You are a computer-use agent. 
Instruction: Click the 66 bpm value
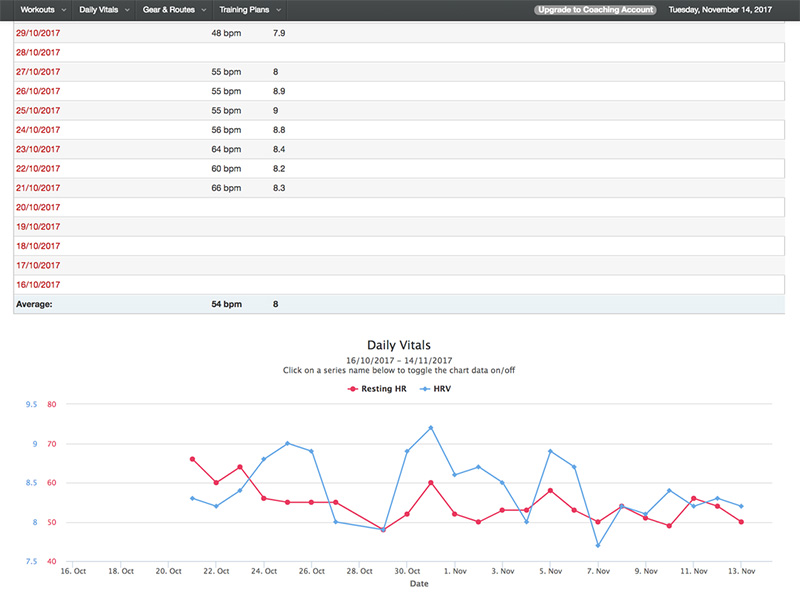(x=226, y=188)
